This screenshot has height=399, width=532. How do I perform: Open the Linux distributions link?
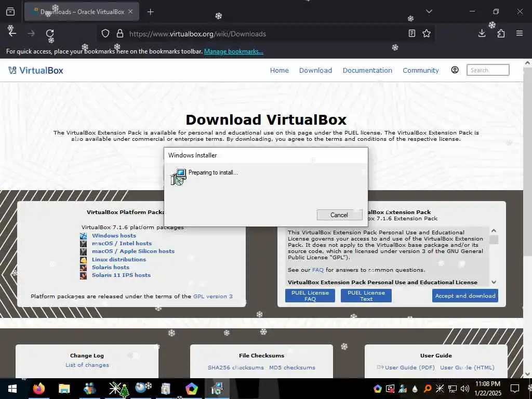click(x=119, y=259)
